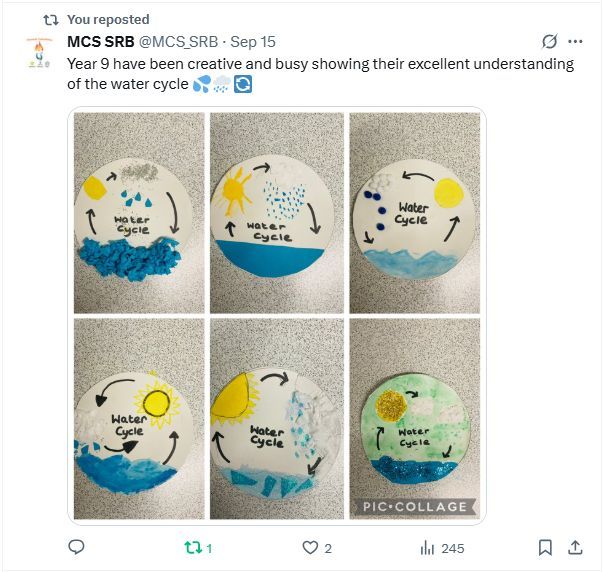Viewport: 603px width, 572px height.
Task: Open the bottom-right green water cycle photo
Action: 414,418
